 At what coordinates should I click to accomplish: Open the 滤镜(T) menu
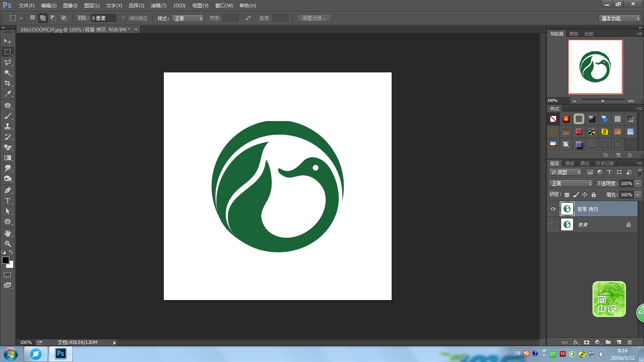pos(158,6)
